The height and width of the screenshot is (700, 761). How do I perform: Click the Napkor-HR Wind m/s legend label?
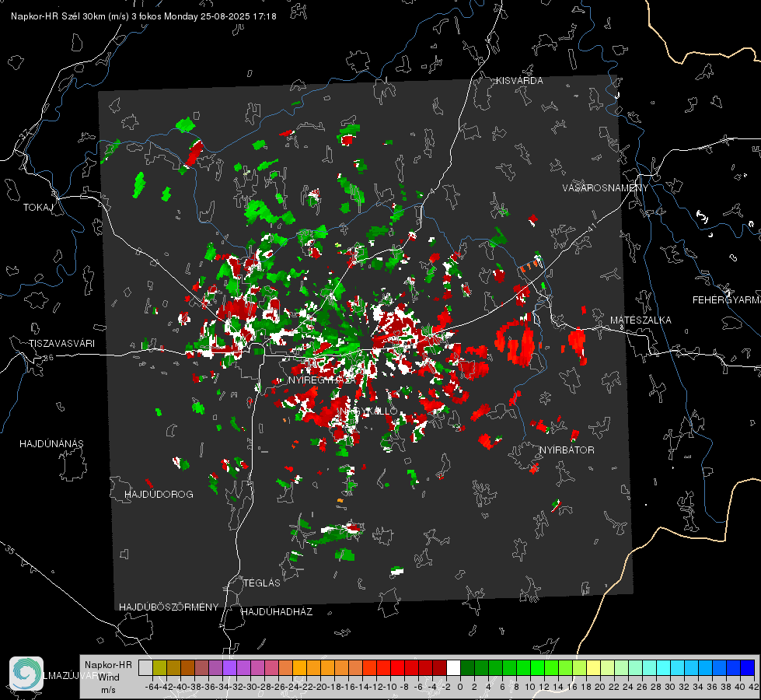tap(108, 677)
